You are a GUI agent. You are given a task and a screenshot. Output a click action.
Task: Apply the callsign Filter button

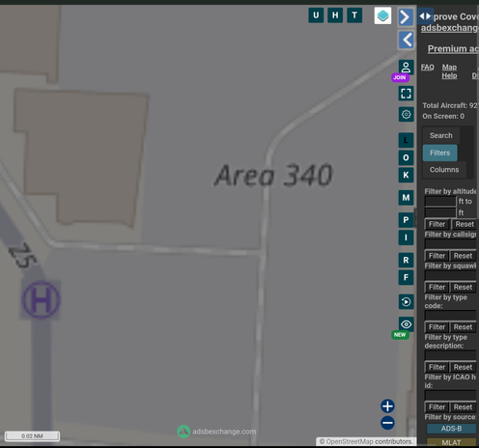click(437, 256)
